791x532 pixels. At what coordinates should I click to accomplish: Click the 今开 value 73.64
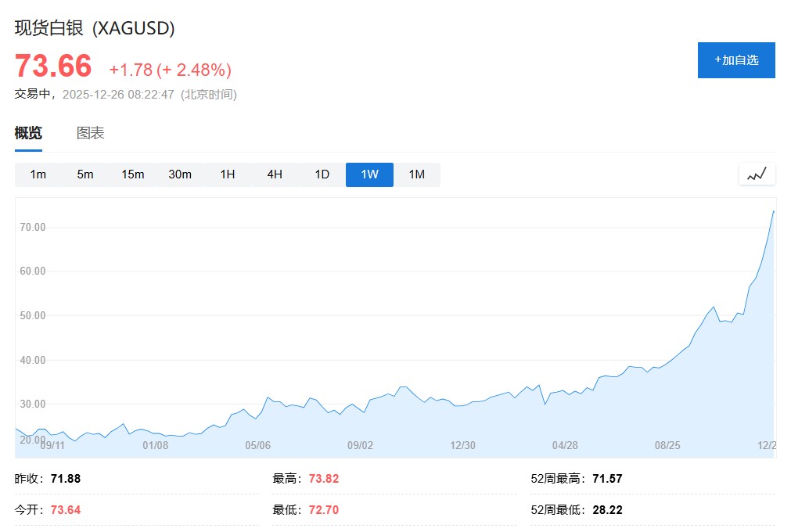66,510
